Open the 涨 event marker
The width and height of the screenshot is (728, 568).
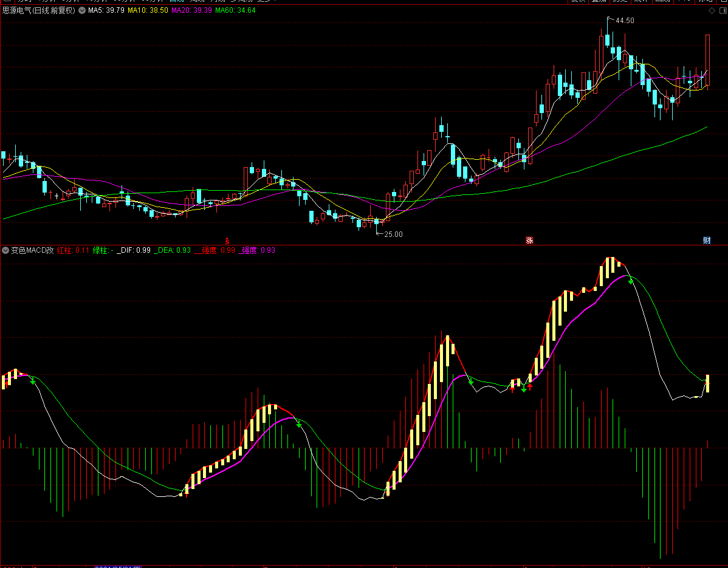coord(529,241)
